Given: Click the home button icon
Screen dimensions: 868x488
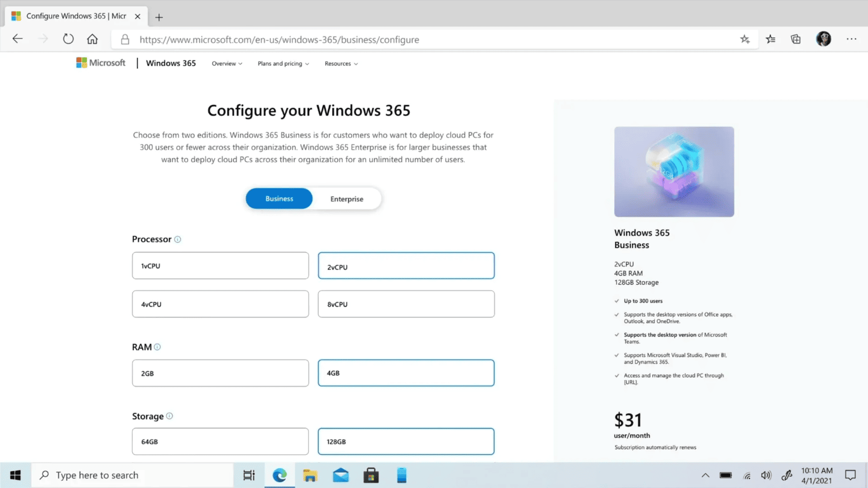Looking at the screenshot, I should 92,39.
